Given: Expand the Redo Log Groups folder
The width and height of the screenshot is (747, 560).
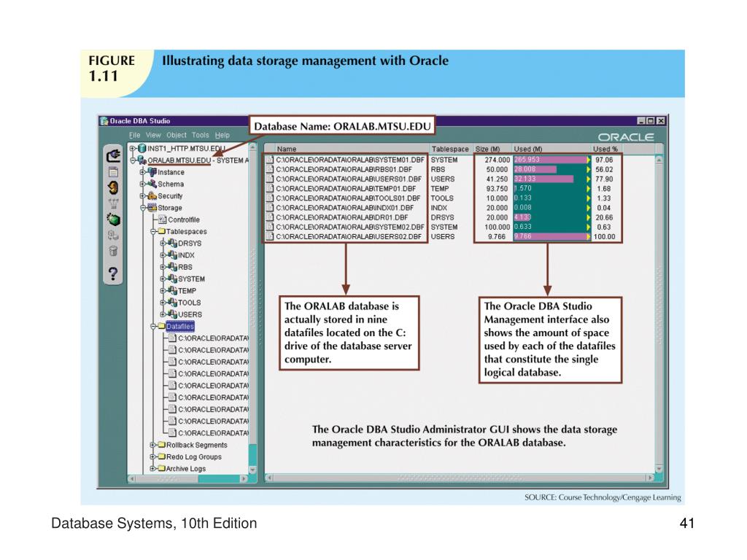Looking at the screenshot, I should (x=153, y=456).
